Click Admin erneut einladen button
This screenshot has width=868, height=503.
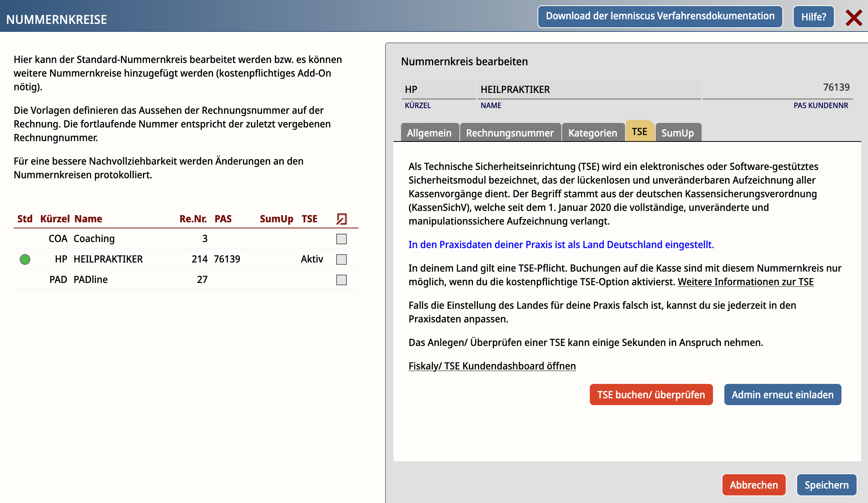(x=782, y=395)
